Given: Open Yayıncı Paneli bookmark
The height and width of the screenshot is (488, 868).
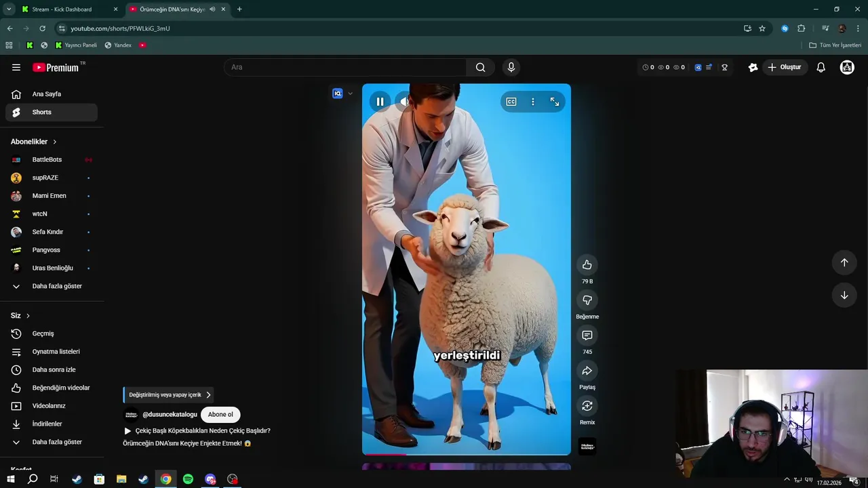Looking at the screenshot, I should point(76,45).
